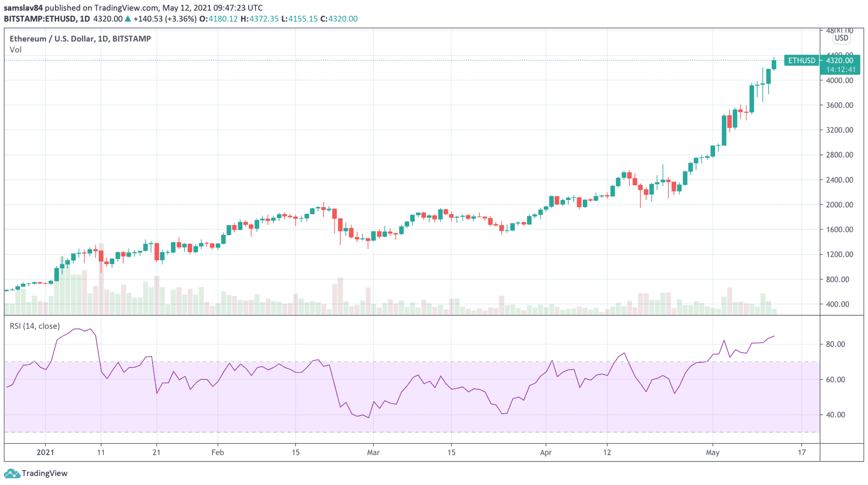Open the RSI (14, close) indicator label
The width and height of the screenshot is (868, 485).
tap(35, 326)
